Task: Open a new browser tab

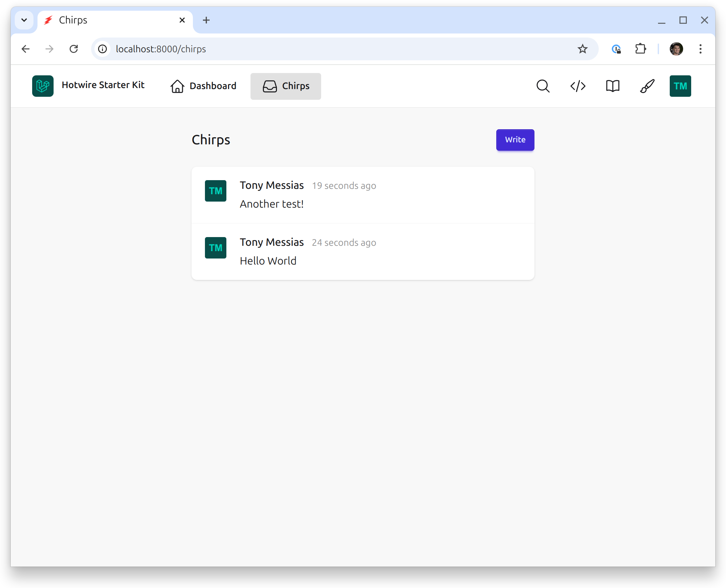Action: pos(206,20)
